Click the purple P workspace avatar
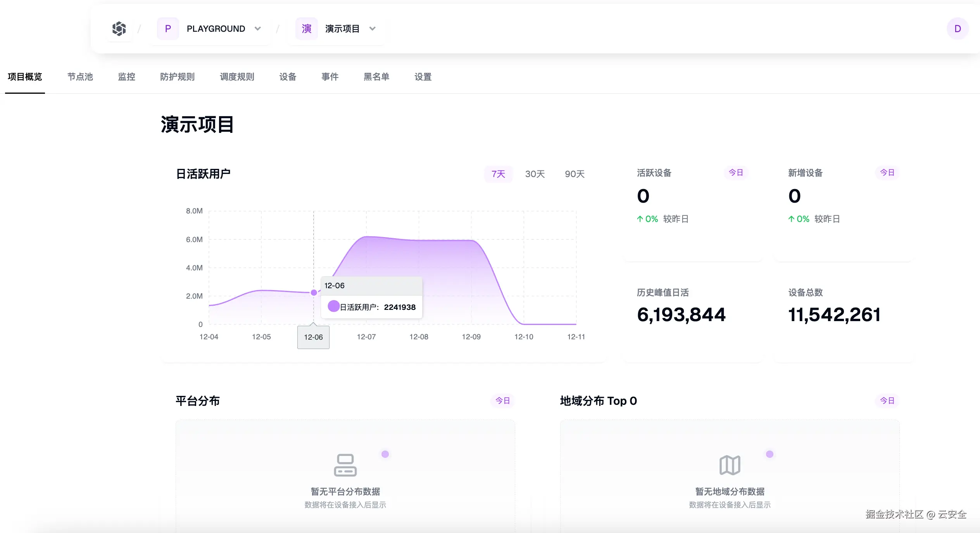The image size is (980, 533). click(x=168, y=29)
